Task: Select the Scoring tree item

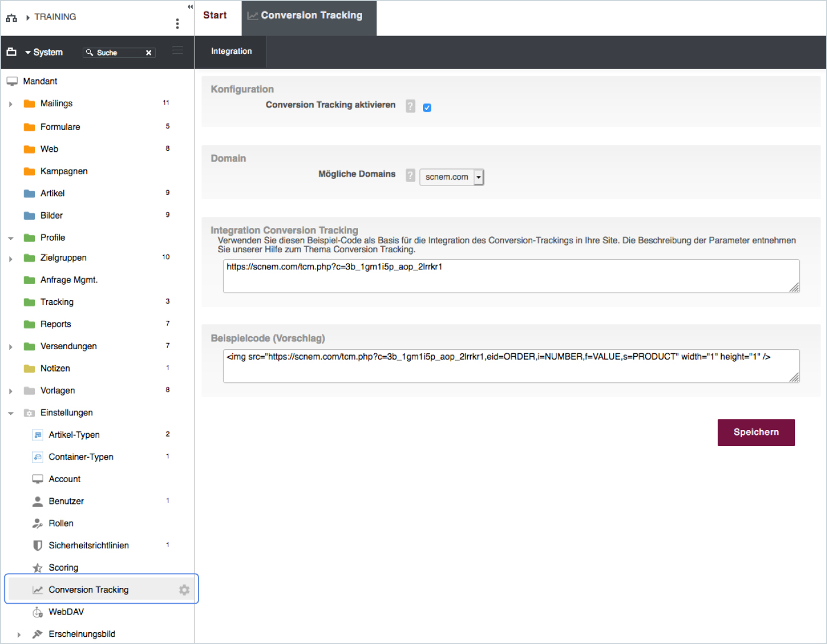Action: (63, 567)
